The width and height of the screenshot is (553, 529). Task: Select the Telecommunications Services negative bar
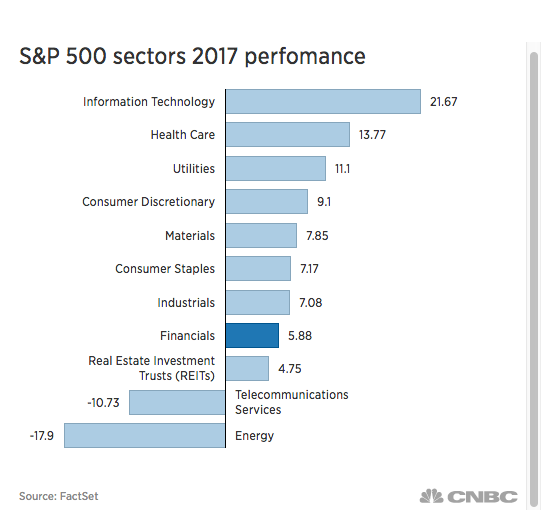[177, 402]
